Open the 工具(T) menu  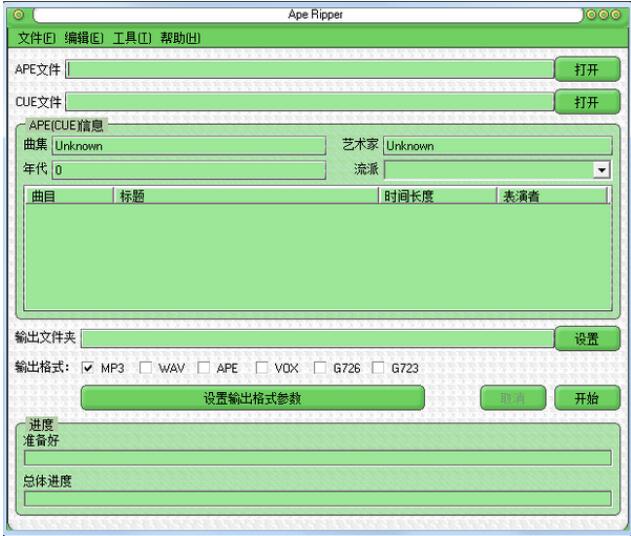coord(132,38)
